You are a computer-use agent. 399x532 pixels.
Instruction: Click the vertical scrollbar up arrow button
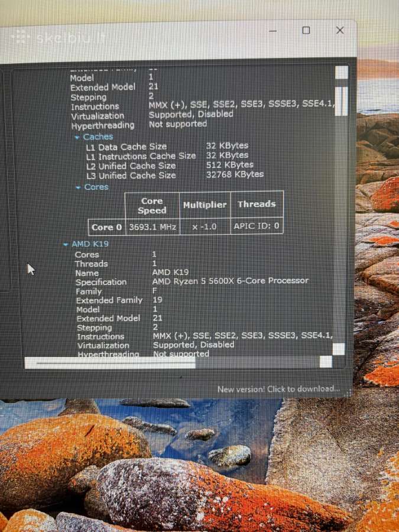341,72
